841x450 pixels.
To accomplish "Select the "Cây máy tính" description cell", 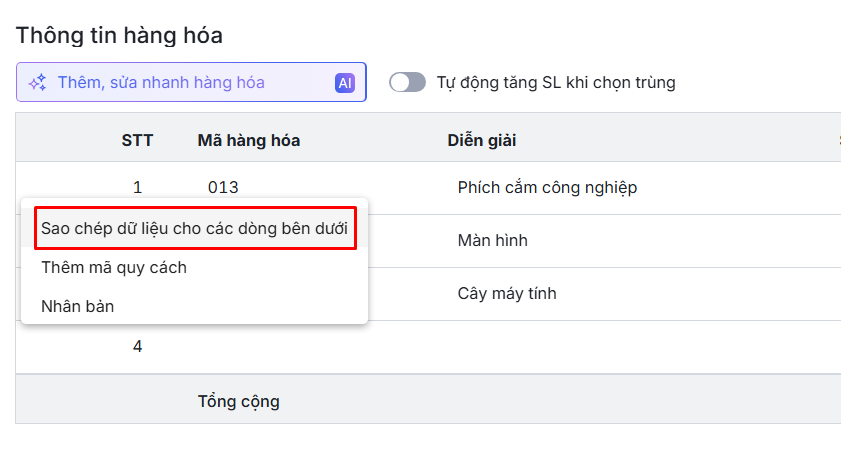I will 507,294.
